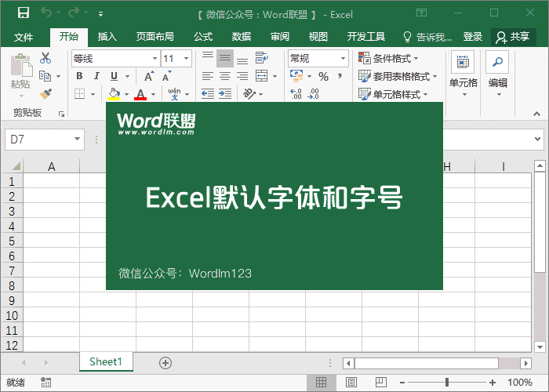Toggle Italic formatting

click(96, 76)
